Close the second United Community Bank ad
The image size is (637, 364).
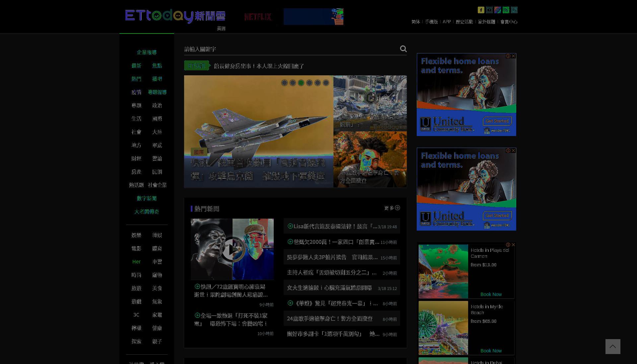point(513,151)
